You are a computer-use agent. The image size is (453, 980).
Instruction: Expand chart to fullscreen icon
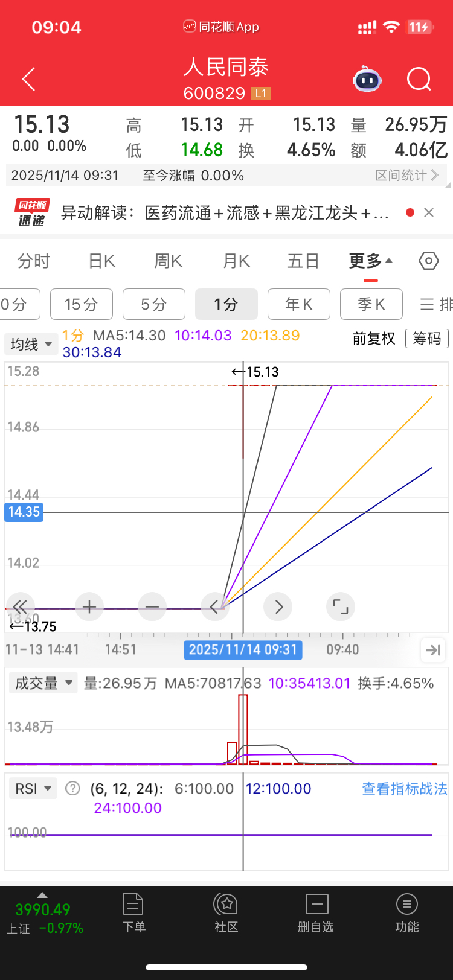pyautogui.click(x=341, y=606)
